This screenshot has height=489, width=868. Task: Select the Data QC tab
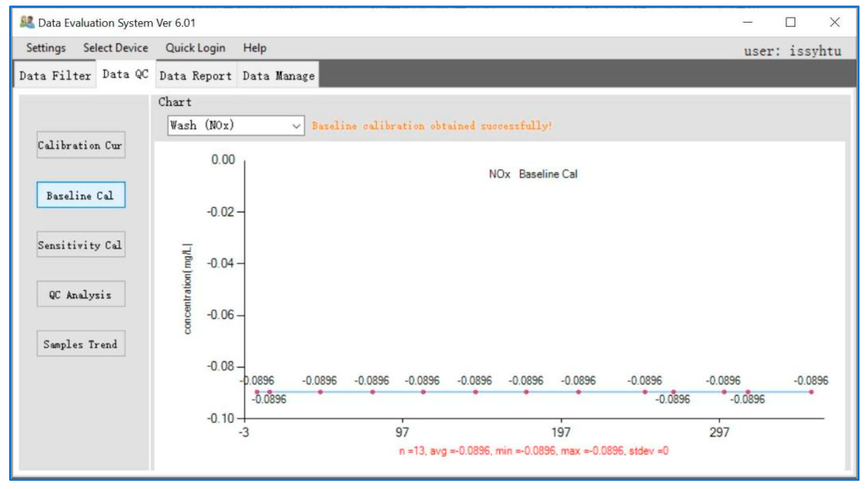(x=125, y=74)
